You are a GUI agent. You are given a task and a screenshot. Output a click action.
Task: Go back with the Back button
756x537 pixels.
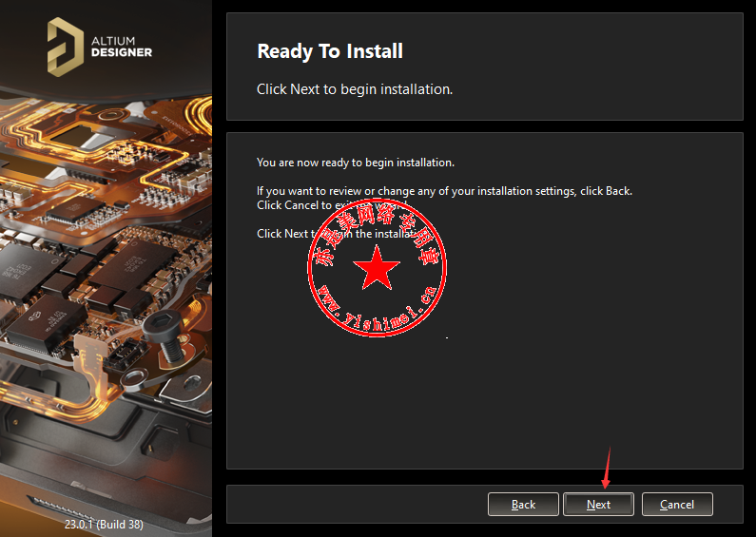click(523, 504)
